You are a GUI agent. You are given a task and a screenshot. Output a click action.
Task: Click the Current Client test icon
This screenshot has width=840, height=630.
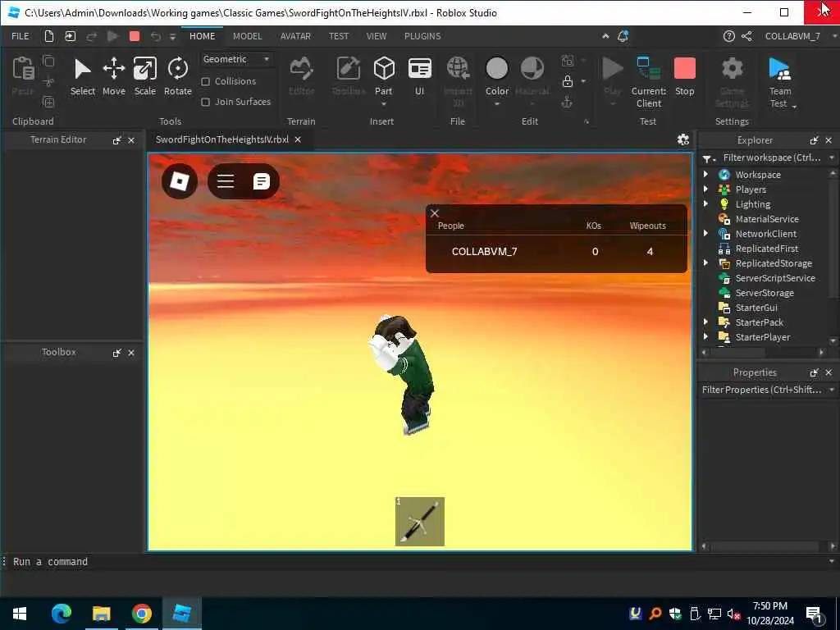click(648, 81)
